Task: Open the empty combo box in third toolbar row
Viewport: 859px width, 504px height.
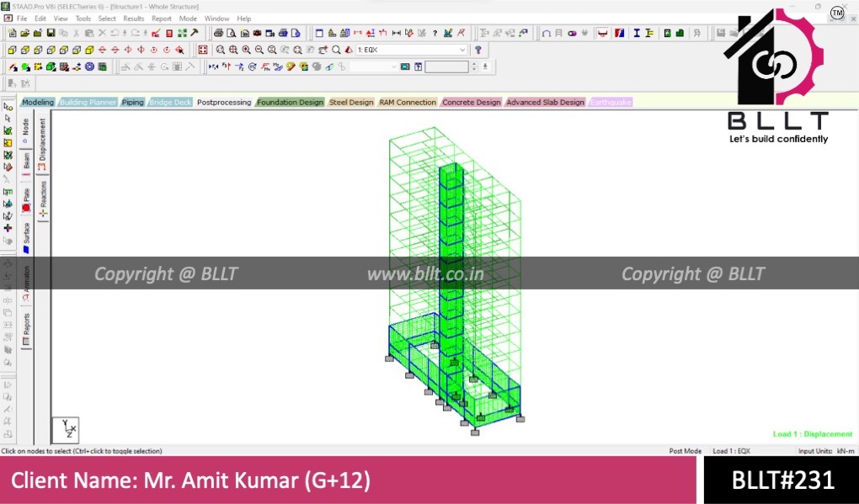Action: pyautogui.click(x=373, y=66)
